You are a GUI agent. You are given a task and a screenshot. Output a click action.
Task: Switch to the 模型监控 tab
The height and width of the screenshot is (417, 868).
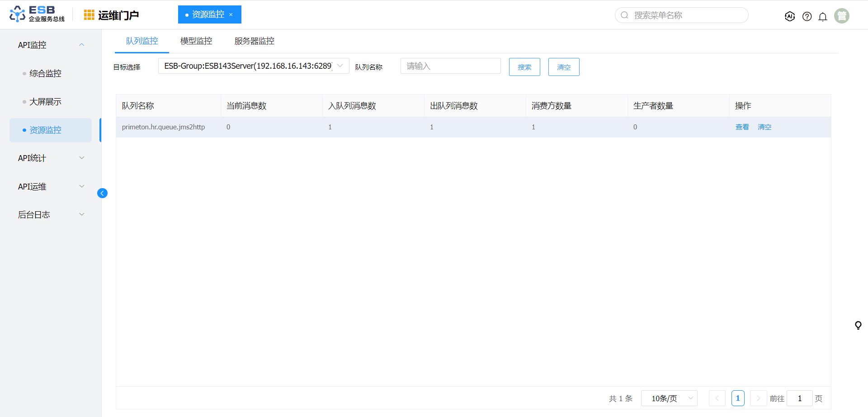(196, 41)
